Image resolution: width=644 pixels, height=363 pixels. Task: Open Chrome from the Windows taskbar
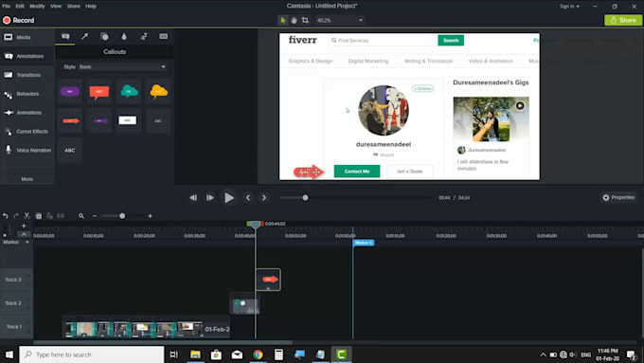click(x=258, y=354)
